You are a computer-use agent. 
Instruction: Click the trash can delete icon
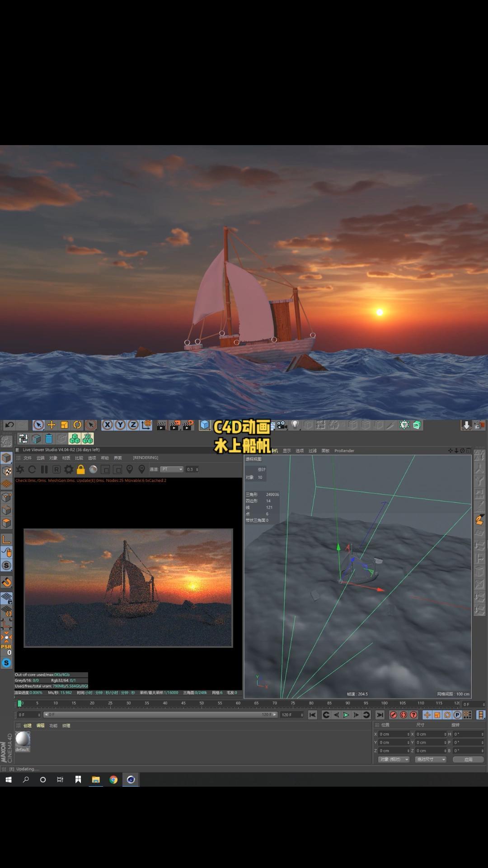[x=49, y=439]
